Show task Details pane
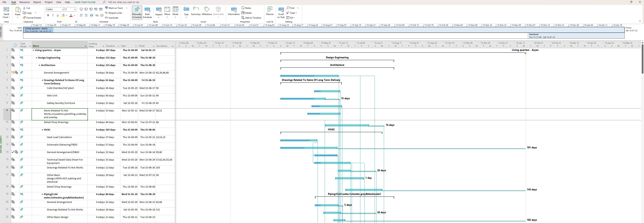The image size is (644, 223). (x=246, y=13)
